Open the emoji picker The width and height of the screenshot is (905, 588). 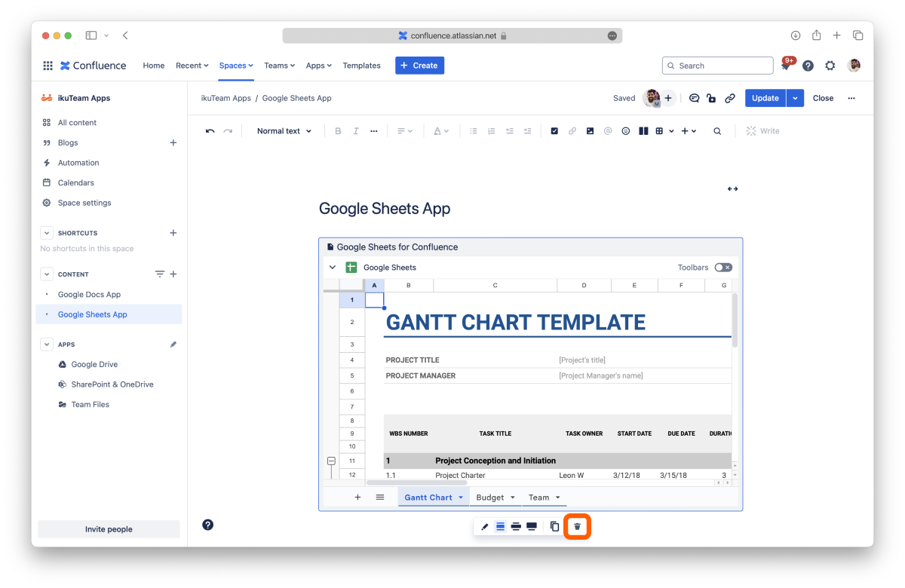[626, 131]
